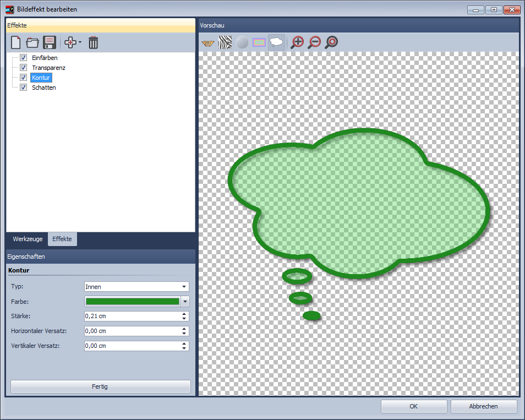Open the add effect dropdown arrow

[80, 42]
